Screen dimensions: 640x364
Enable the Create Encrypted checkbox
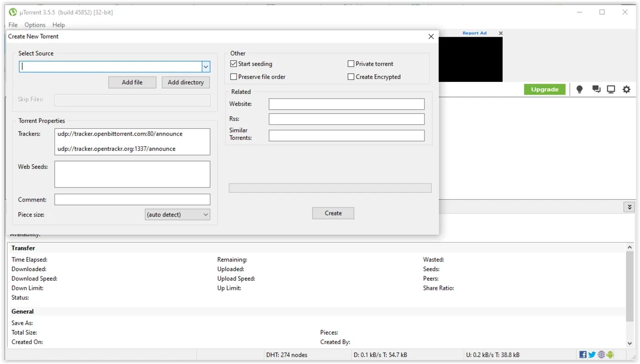[x=351, y=77]
